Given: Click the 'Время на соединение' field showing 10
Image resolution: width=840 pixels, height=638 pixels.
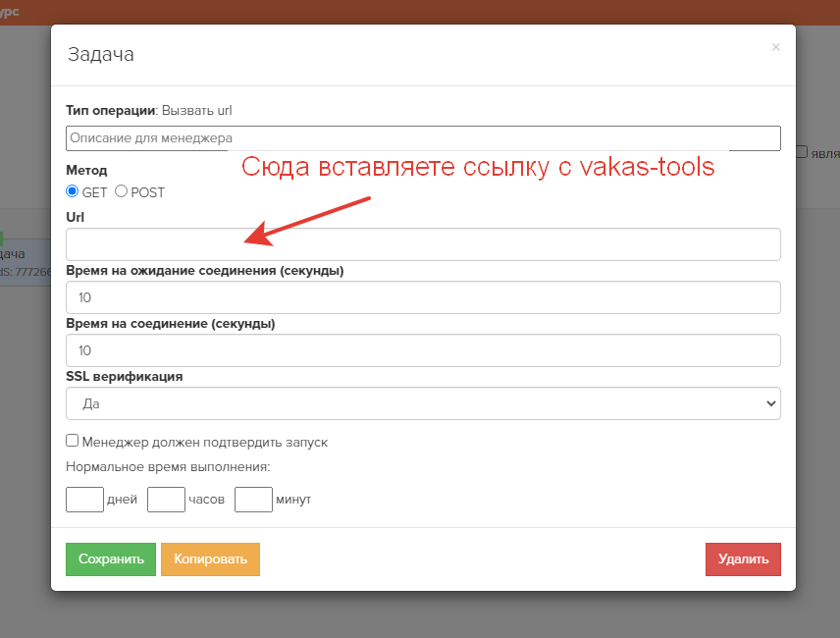Looking at the screenshot, I should 422,349.
